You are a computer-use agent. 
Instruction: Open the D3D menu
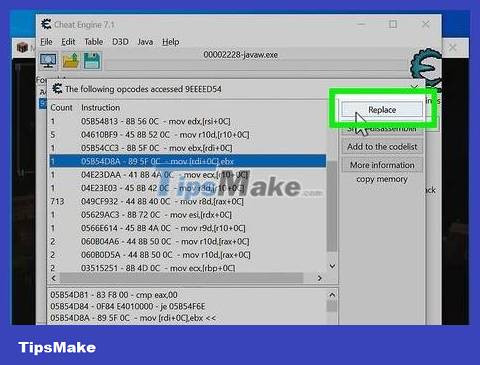(120, 42)
